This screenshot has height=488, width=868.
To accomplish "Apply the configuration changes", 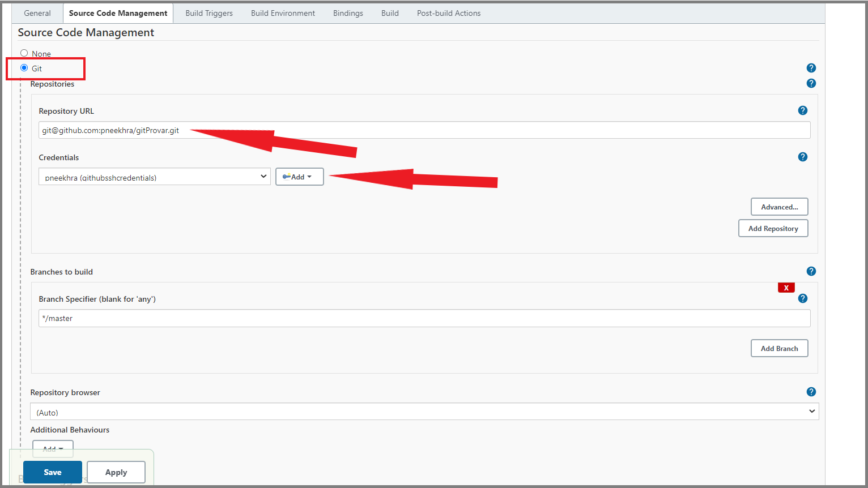I will click(x=116, y=472).
